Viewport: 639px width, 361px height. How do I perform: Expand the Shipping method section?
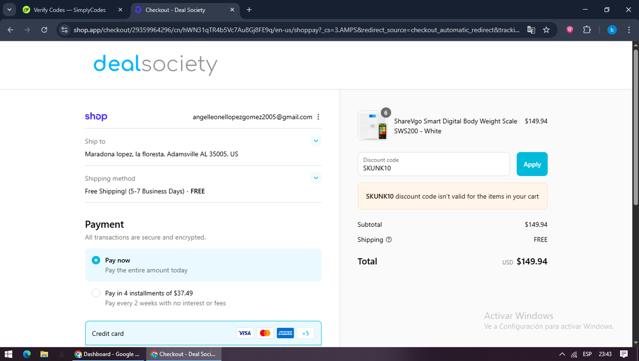[316, 178]
